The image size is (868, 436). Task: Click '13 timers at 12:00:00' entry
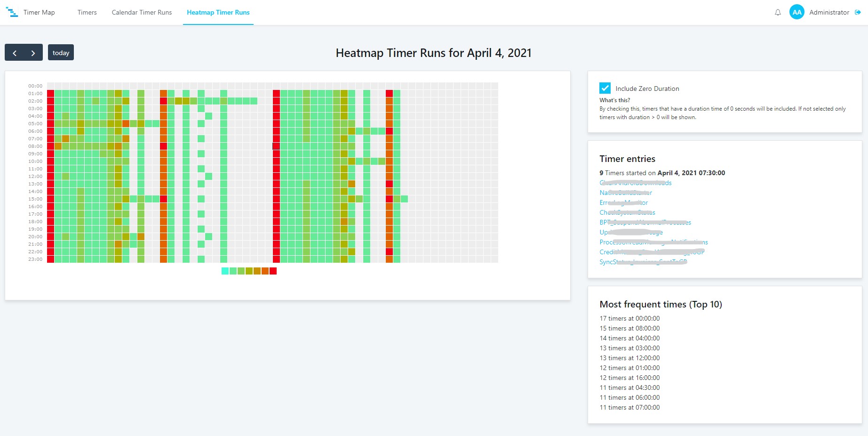pyautogui.click(x=629, y=358)
